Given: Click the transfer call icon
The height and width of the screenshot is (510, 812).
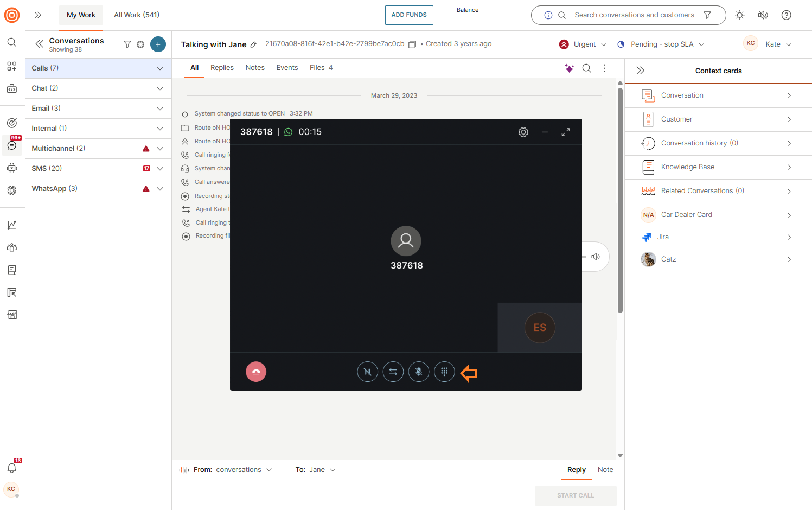Looking at the screenshot, I should (x=393, y=372).
